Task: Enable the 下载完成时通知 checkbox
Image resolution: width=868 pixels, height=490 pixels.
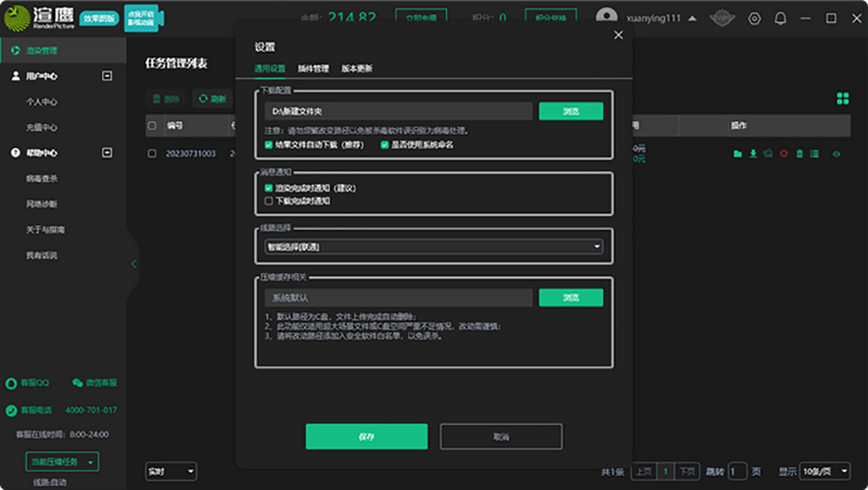Action: 269,202
